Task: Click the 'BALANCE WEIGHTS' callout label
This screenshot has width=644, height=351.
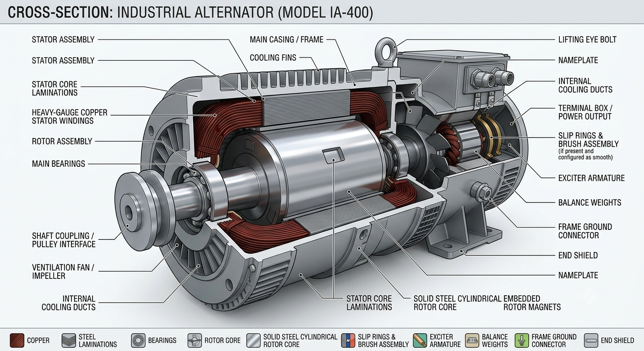Action: pos(590,202)
